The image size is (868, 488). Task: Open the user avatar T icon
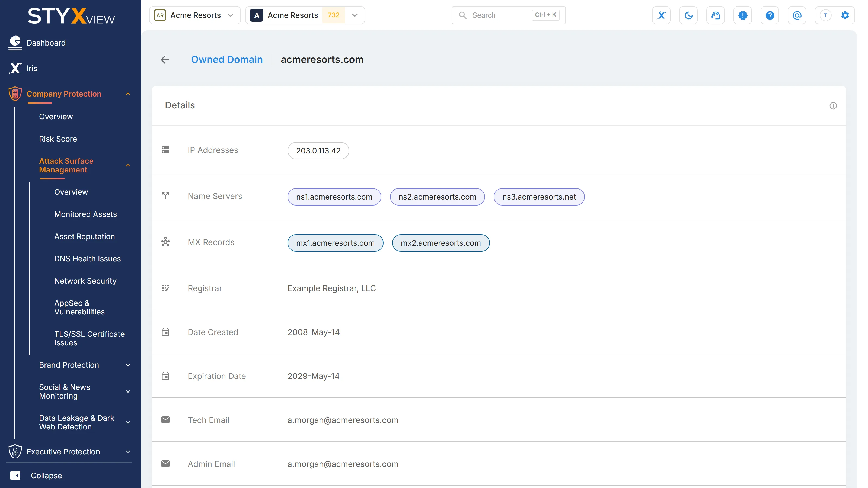[825, 15]
